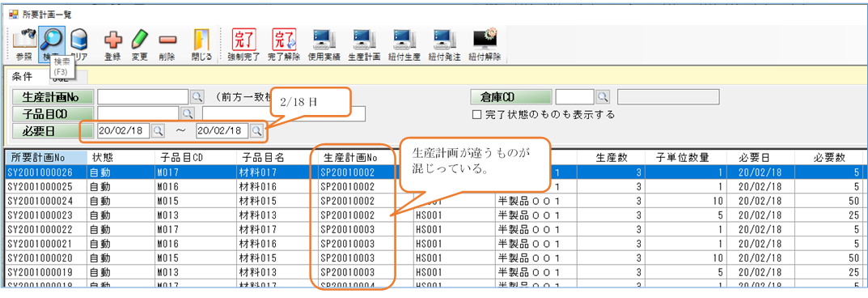Click 必要数 25 in row SY2001000019
The height and width of the screenshot is (298, 868).
click(x=854, y=273)
